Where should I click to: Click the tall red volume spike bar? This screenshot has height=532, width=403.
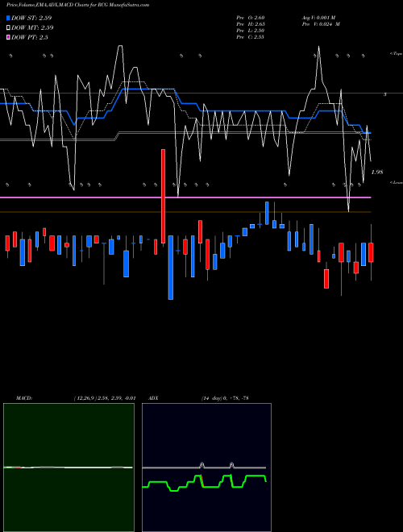click(163, 196)
